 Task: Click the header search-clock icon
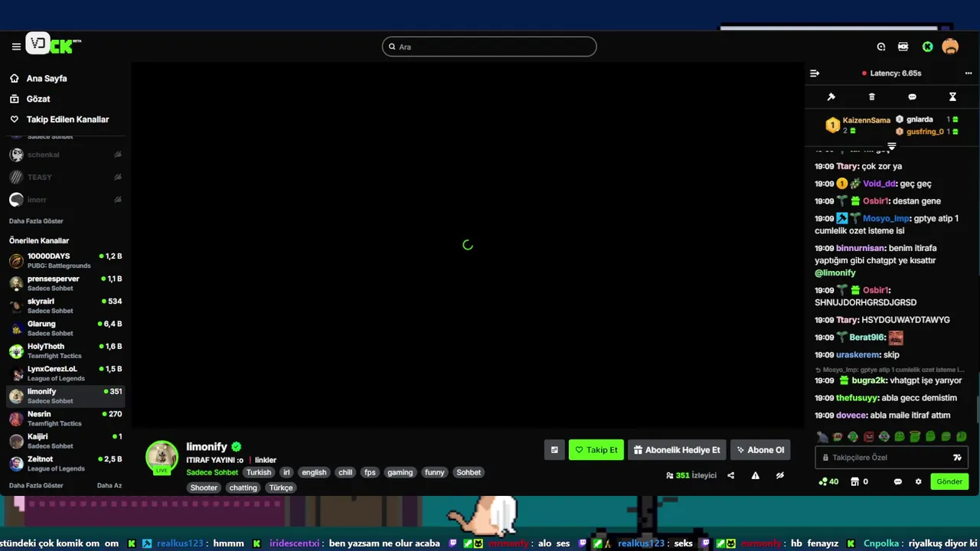pyautogui.click(x=881, y=47)
